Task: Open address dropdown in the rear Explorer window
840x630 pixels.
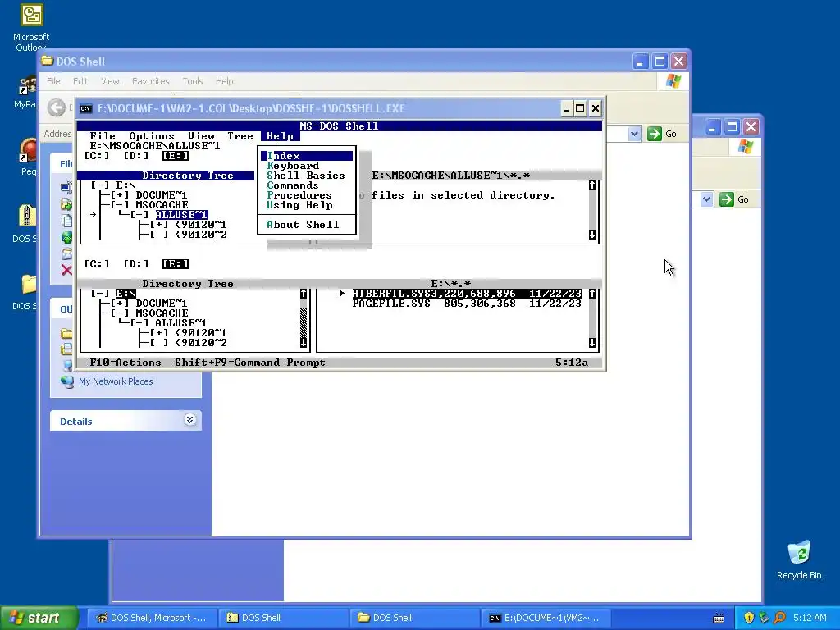Action: (706, 199)
